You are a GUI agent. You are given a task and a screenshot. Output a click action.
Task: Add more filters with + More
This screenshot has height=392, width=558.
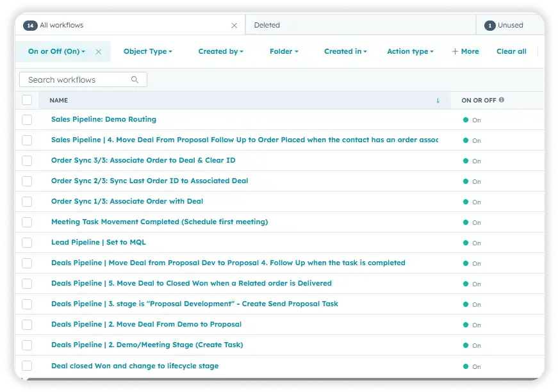(465, 51)
